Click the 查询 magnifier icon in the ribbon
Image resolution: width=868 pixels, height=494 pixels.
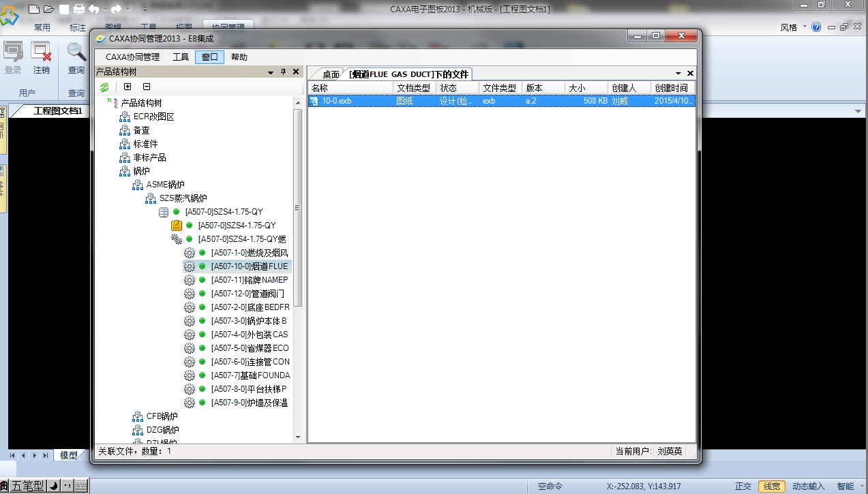pyautogui.click(x=76, y=52)
